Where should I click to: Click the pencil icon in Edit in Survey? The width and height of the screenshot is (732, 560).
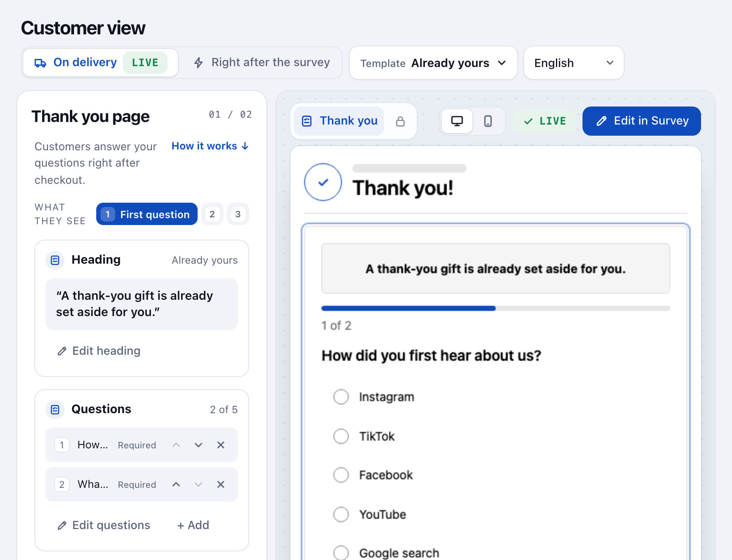(601, 121)
